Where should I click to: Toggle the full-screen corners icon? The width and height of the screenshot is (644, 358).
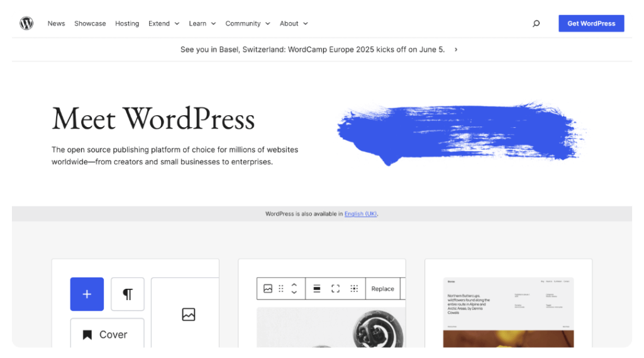click(335, 289)
